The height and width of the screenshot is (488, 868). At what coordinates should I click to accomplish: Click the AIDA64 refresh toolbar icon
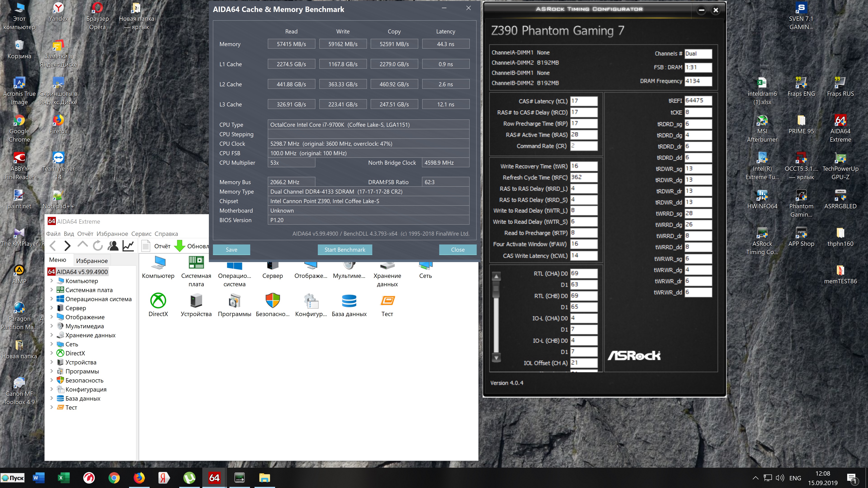click(98, 246)
